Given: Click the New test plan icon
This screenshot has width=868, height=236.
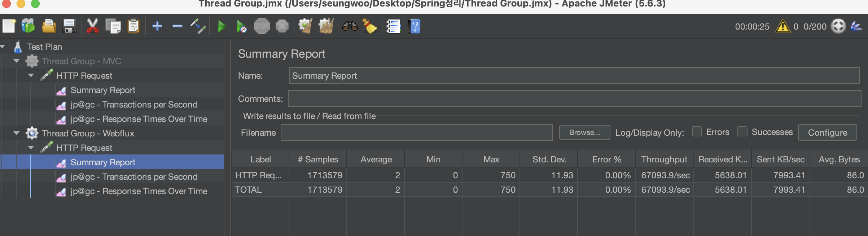Looking at the screenshot, I should coord(9,26).
